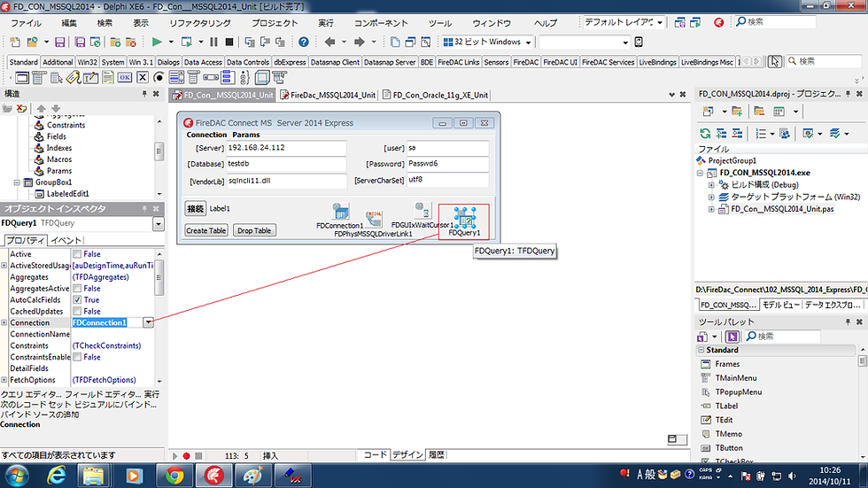
Task: Click the Drop Table button on the form
Action: coord(254,231)
